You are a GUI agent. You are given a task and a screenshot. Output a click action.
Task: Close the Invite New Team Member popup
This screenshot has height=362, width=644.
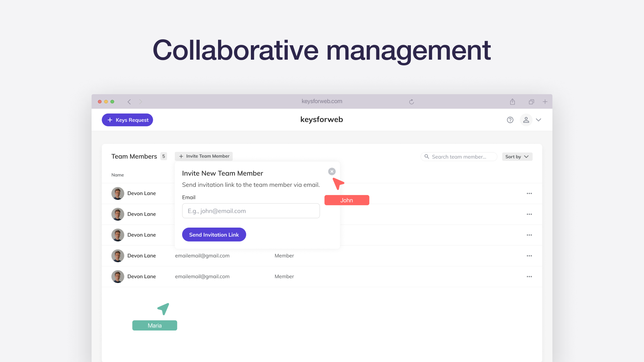coord(332,172)
